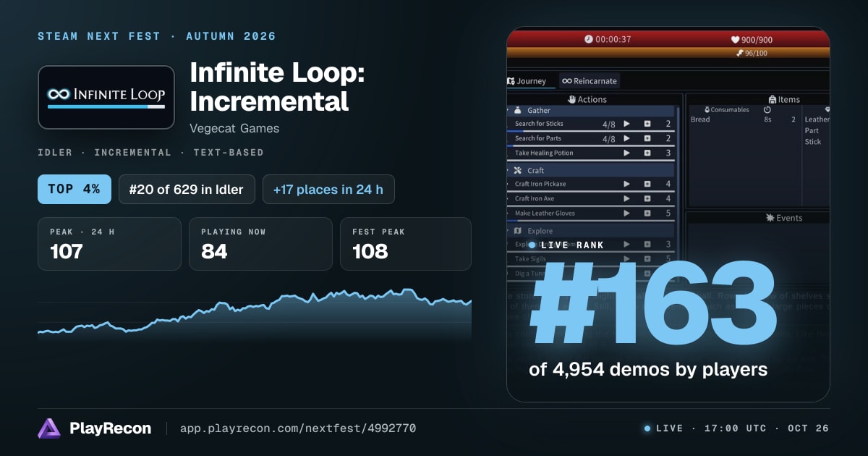Click the Consumables column label
868x456 pixels.
click(x=730, y=110)
